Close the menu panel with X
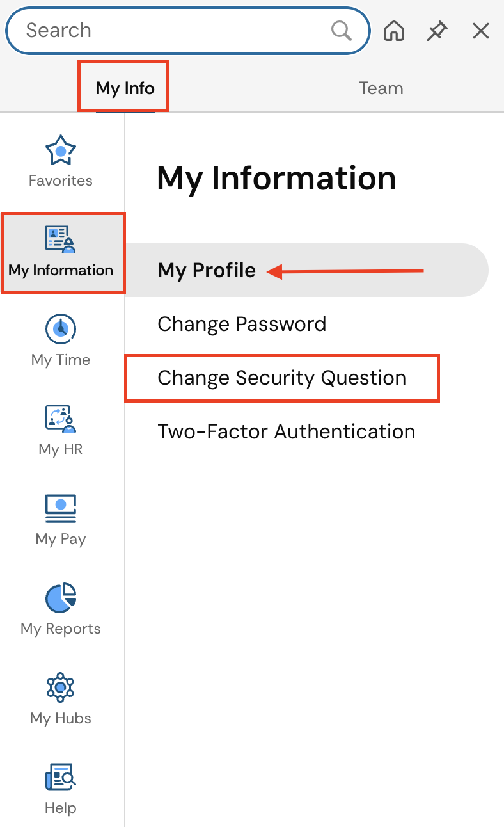The height and width of the screenshot is (827, 504). [480, 31]
